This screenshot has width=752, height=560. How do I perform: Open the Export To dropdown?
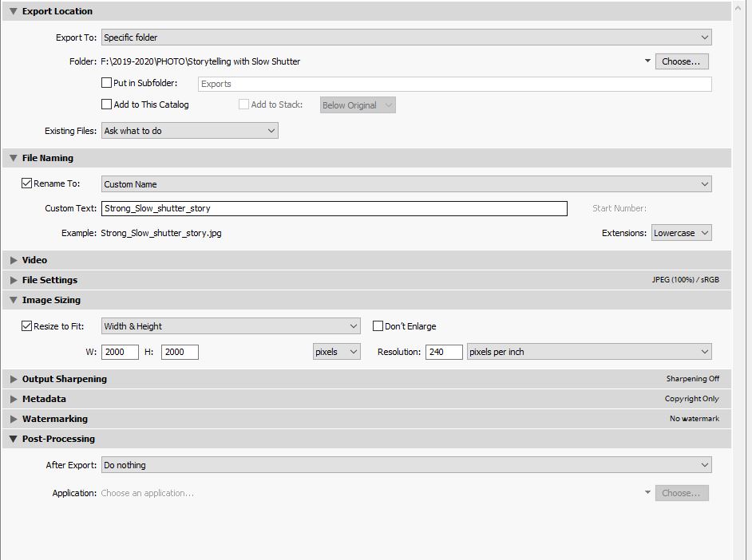tap(406, 37)
